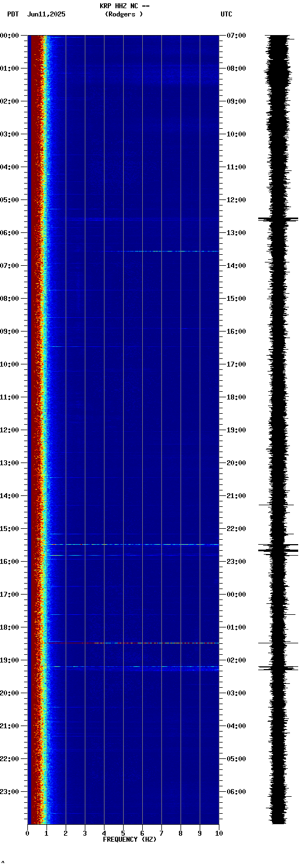Screen dimensions: 302x868
Task: Select the 12:00 label on the PDT axis
Action: tap(9, 430)
